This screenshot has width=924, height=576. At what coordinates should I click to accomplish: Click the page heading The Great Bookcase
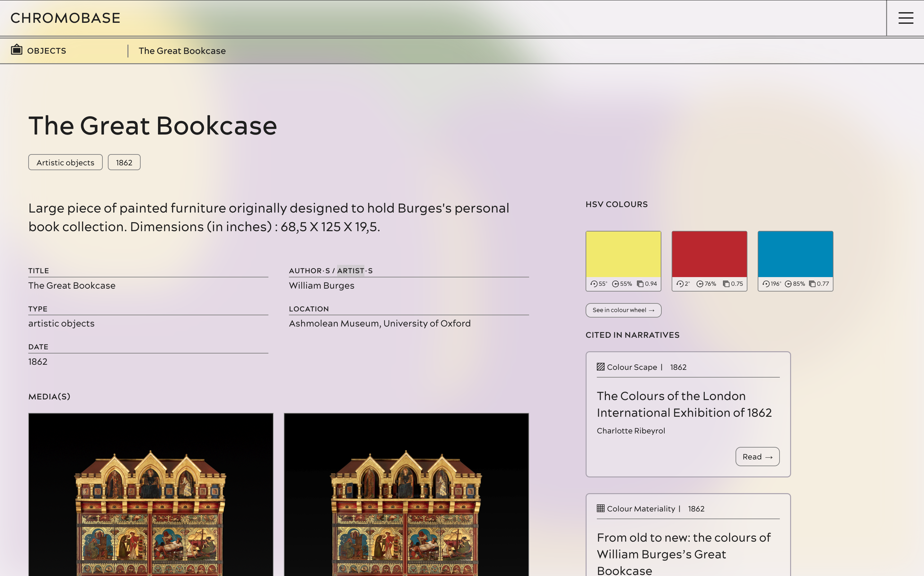(153, 125)
